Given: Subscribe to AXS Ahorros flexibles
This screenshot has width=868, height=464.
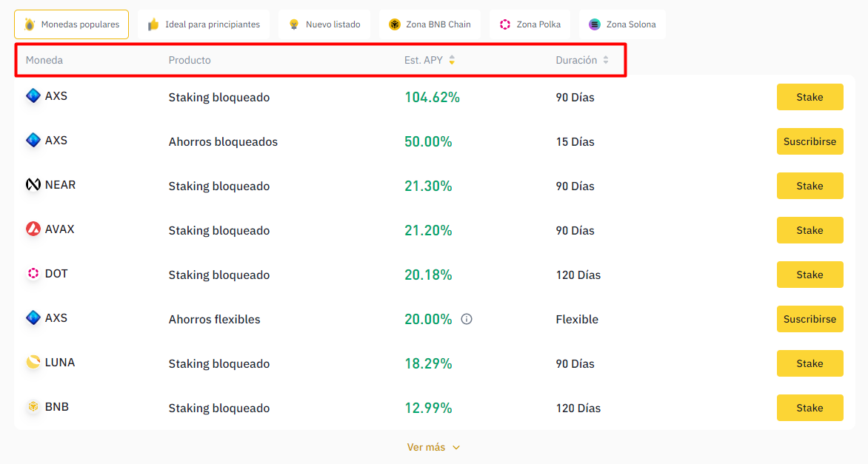Looking at the screenshot, I should pos(810,319).
